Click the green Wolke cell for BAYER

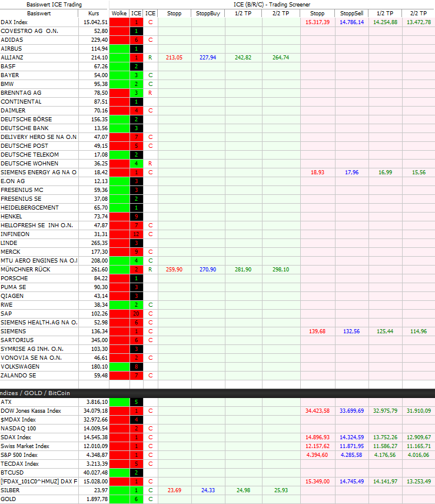(x=119, y=75)
